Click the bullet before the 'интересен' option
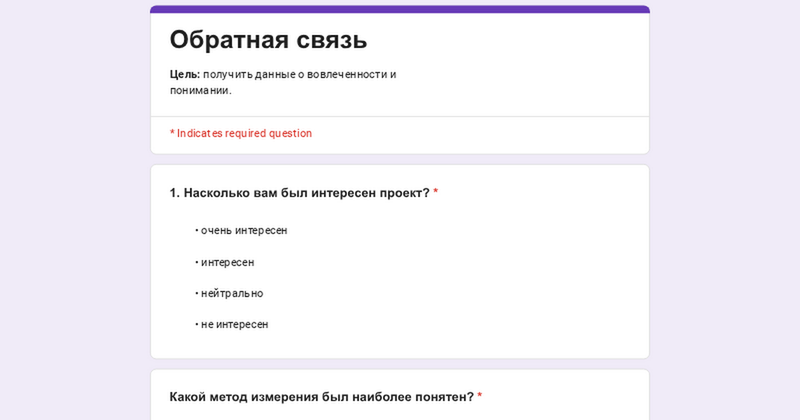 [x=196, y=262]
